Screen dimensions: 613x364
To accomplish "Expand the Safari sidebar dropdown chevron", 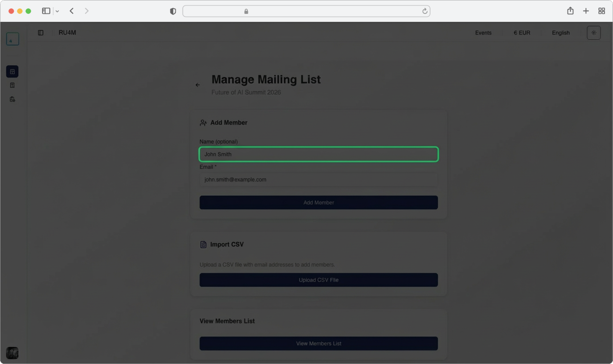I will click(x=57, y=11).
